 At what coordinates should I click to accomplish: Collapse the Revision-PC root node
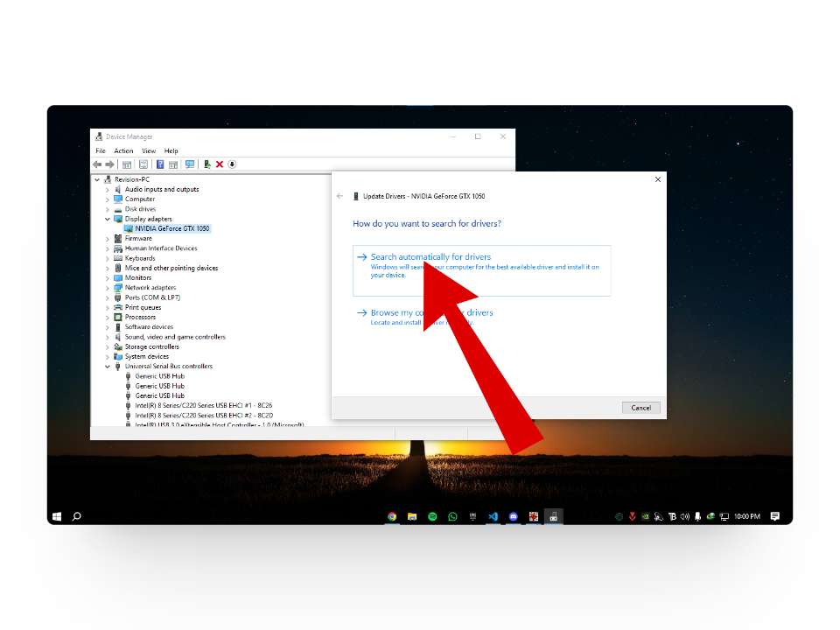[x=97, y=180]
